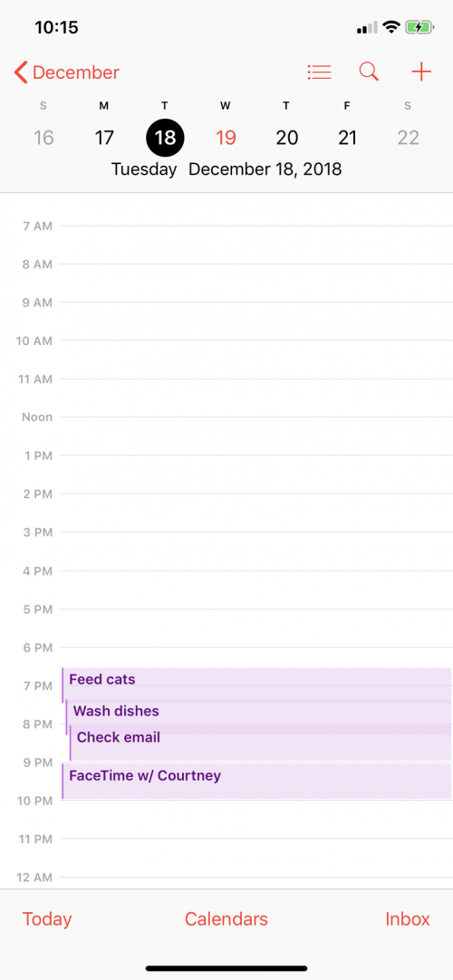Select Monday the 17th
The image size is (453, 980).
pos(104,138)
